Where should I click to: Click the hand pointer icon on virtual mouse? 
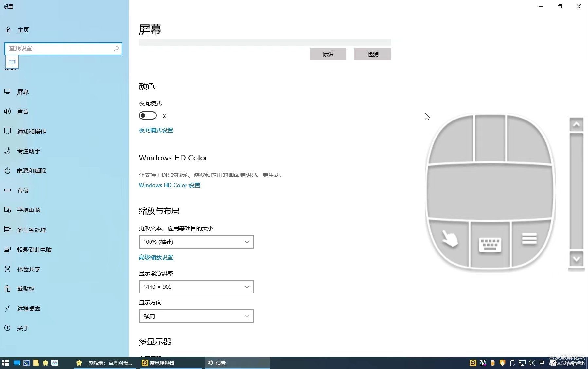(450, 239)
